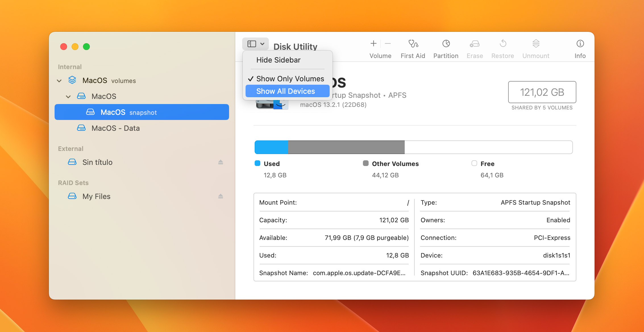Image resolution: width=644 pixels, height=332 pixels.
Task: Click the Add Volume plus icon
Action: 373,43
